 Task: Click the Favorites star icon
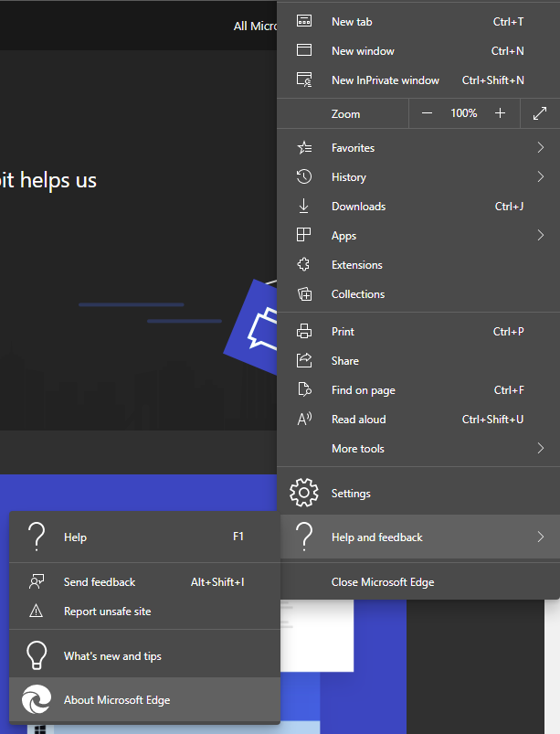click(x=304, y=147)
